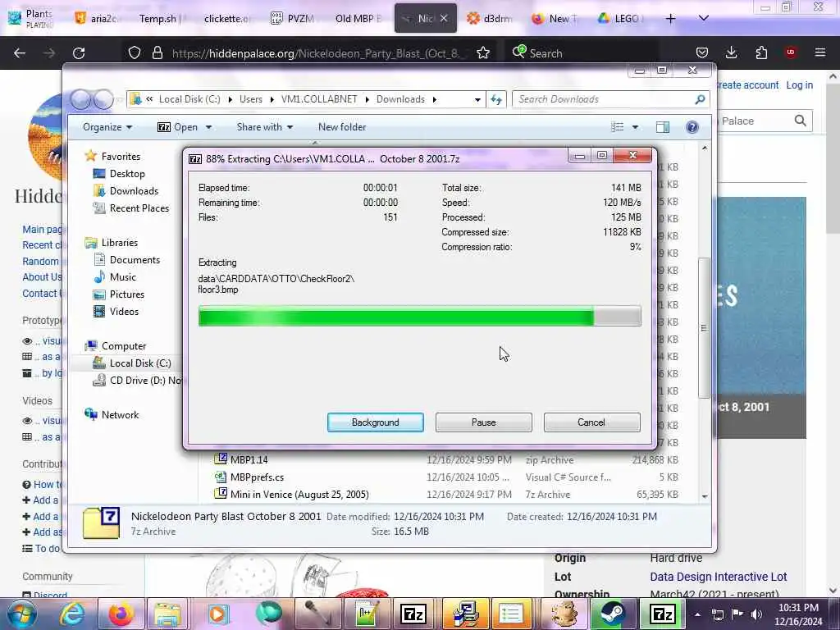Screen dimensions: 840x630
Task: Toggle the preview pane icon
Action: pyautogui.click(x=663, y=127)
